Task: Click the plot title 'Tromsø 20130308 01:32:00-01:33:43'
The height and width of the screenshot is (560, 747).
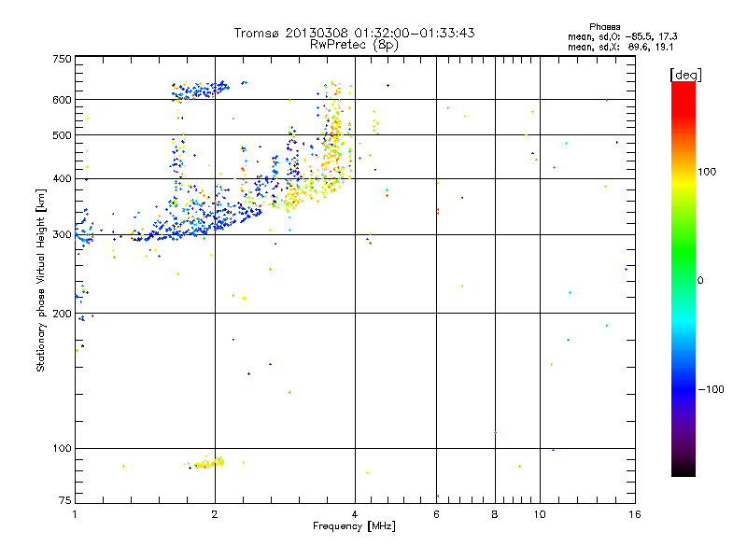Action: coord(354,33)
